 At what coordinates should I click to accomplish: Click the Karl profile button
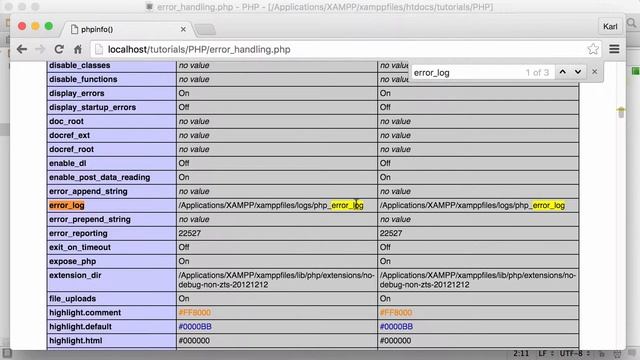click(x=610, y=27)
